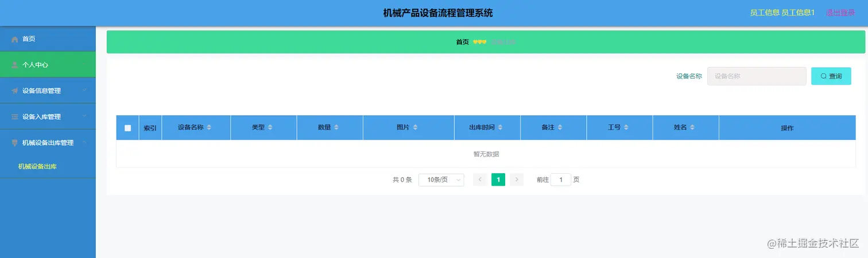The width and height of the screenshot is (868, 258).
Task: Go to the next page arrow
Action: coord(517,180)
